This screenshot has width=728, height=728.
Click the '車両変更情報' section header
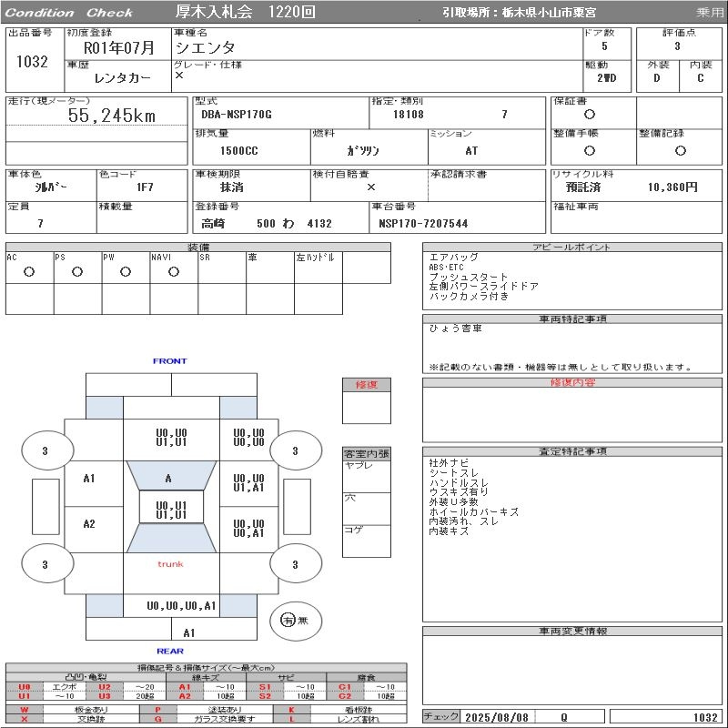point(572,631)
